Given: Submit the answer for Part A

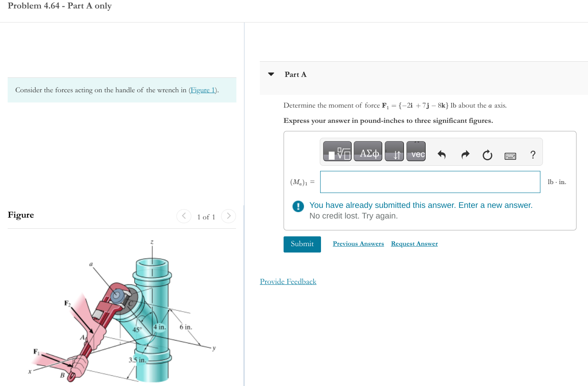Looking at the screenshot, I should [302, 244].
